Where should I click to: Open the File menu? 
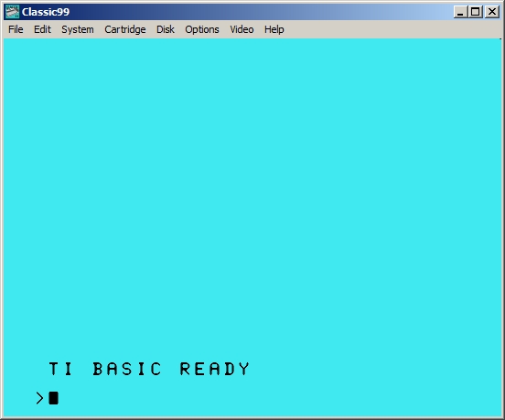(x=16, y=29)
